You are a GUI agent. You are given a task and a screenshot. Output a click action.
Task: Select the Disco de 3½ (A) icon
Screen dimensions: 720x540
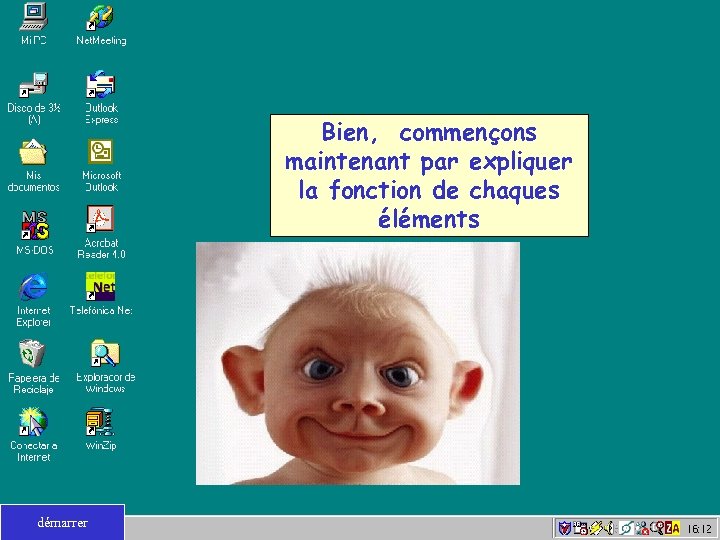(34, 97)
